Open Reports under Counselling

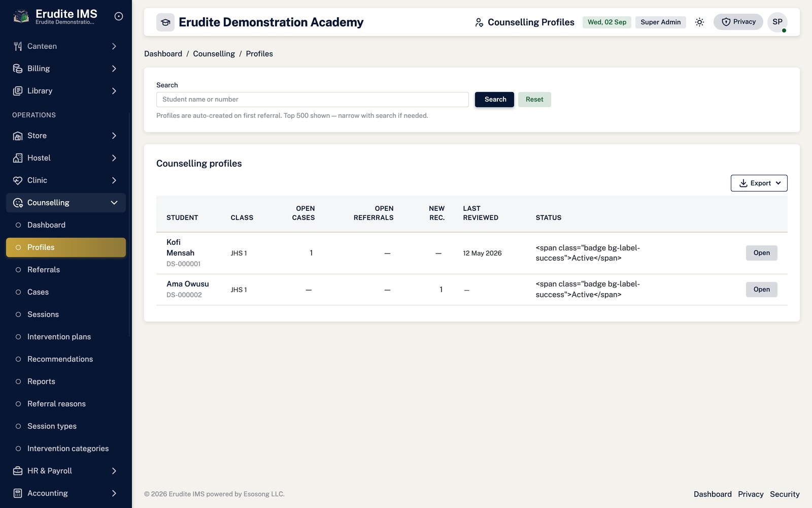(x=66, y=382)
